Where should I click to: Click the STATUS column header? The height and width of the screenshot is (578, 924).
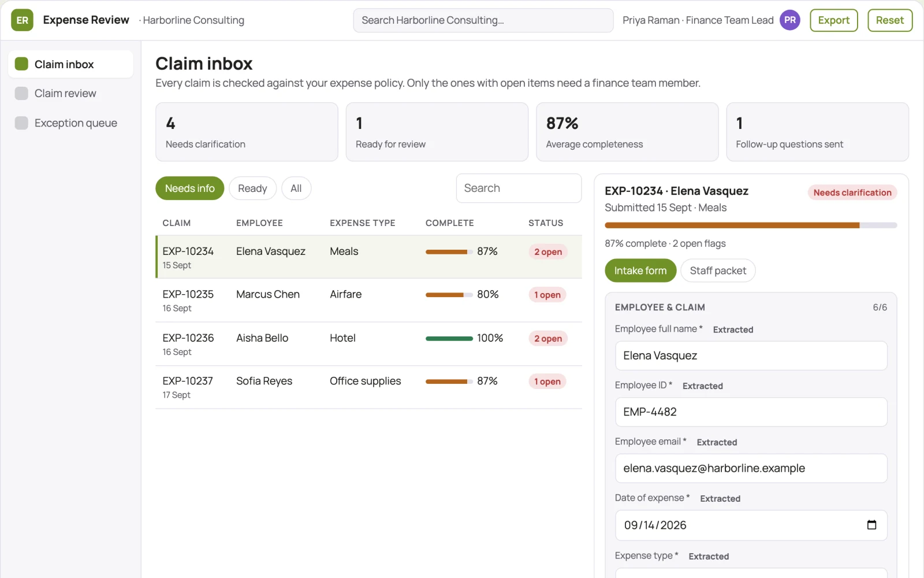546,223
